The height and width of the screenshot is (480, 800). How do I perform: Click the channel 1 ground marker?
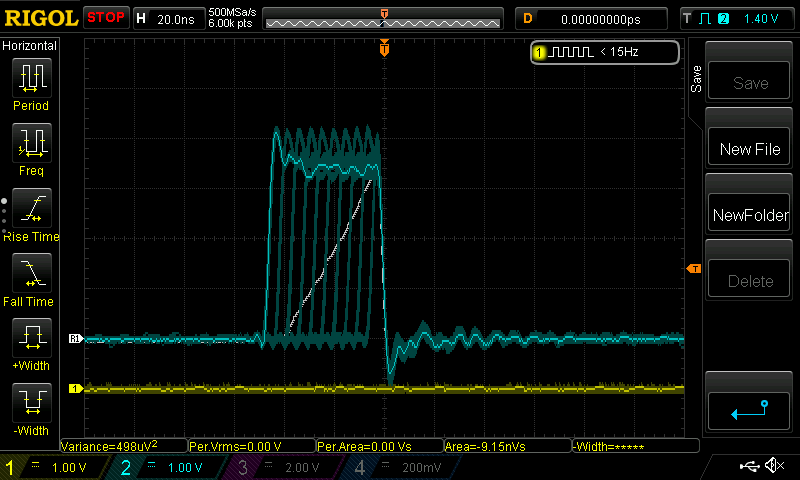76,389
